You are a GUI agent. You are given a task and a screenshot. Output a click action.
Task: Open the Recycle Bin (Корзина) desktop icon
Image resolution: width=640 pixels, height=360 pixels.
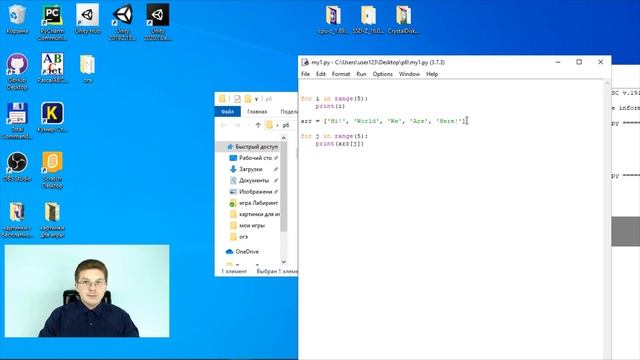17,18
